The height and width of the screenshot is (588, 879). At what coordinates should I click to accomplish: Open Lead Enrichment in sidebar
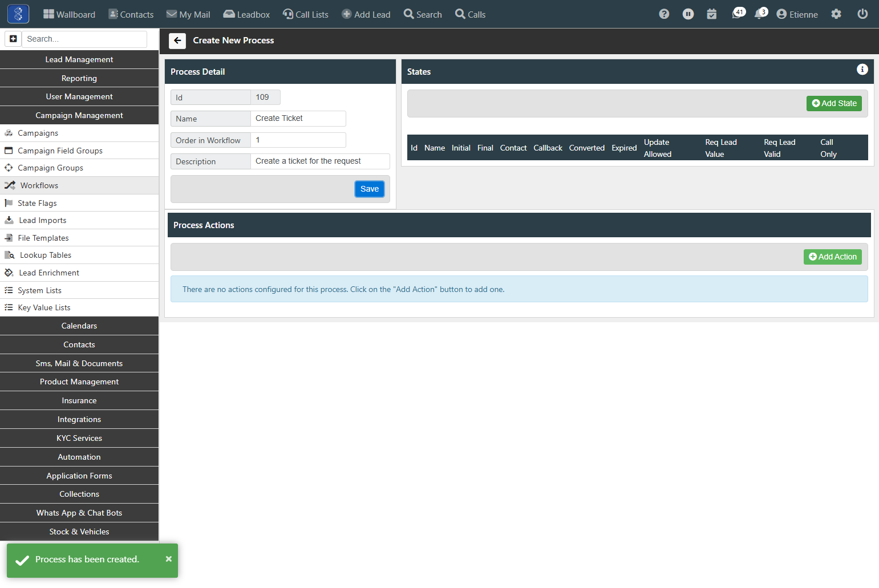[x=79, y=273]
